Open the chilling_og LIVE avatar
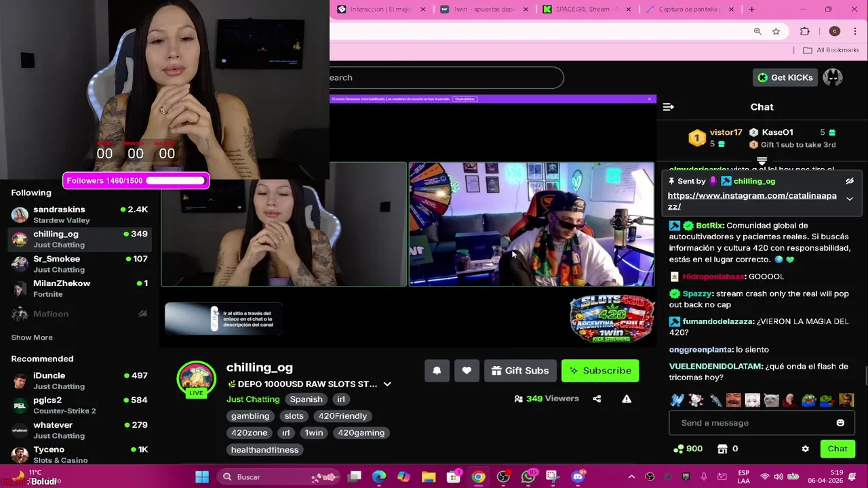868x488 pixels. (196, 379)
